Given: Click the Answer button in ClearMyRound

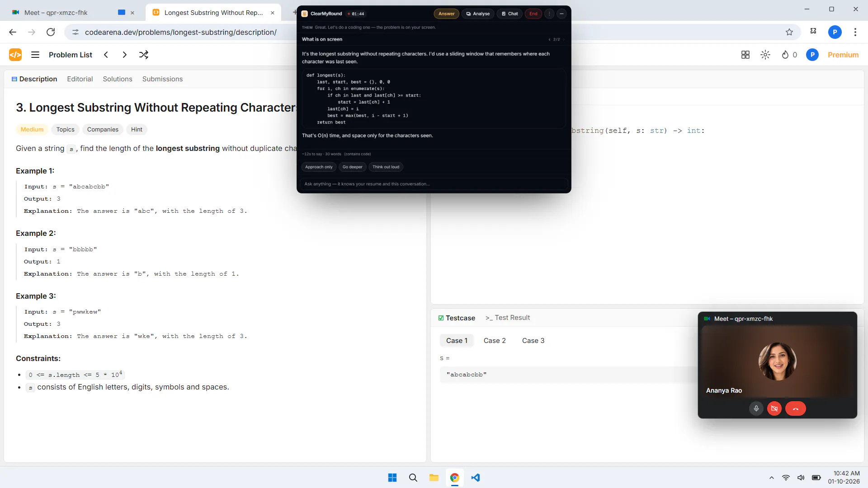Looking at the screenshot, I should pos(446,14).
